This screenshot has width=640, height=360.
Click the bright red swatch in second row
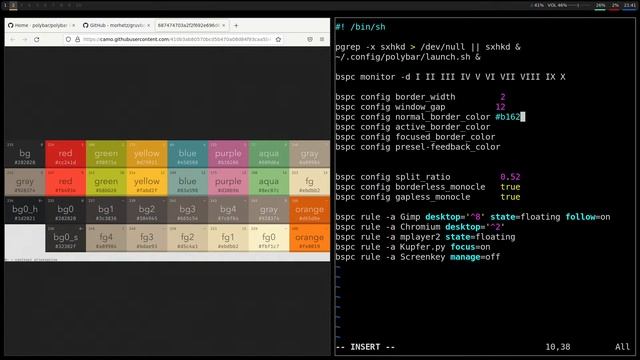coord(65,182)
